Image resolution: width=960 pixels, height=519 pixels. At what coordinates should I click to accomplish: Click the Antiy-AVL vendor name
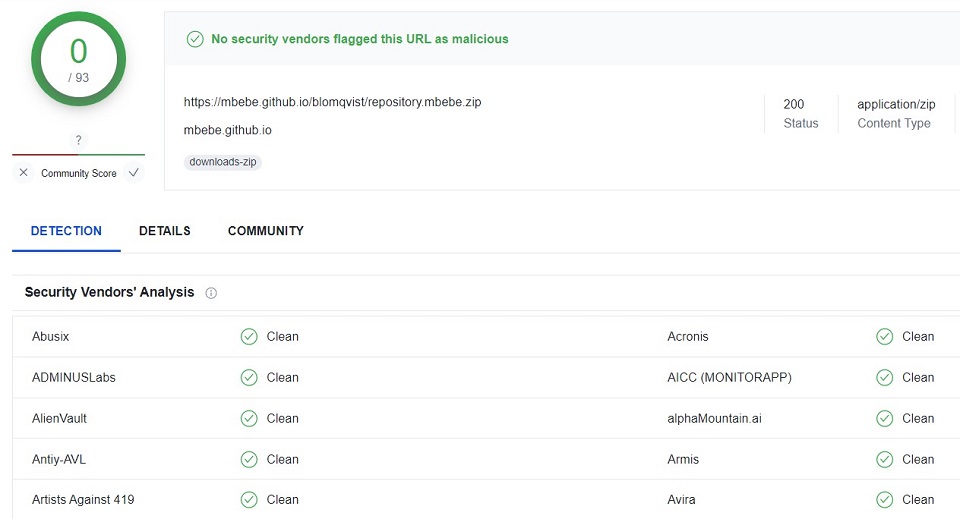(x=59, y=460)
